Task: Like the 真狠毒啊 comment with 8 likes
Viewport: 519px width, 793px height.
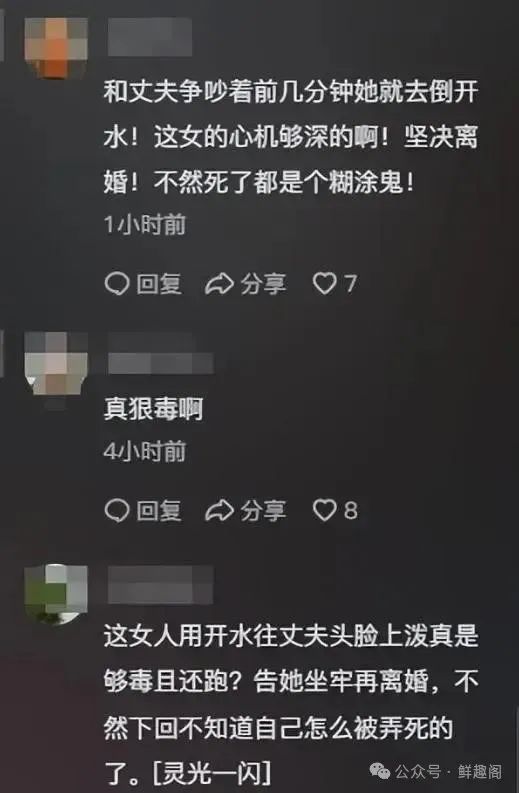Action: [x=324, y=510]
